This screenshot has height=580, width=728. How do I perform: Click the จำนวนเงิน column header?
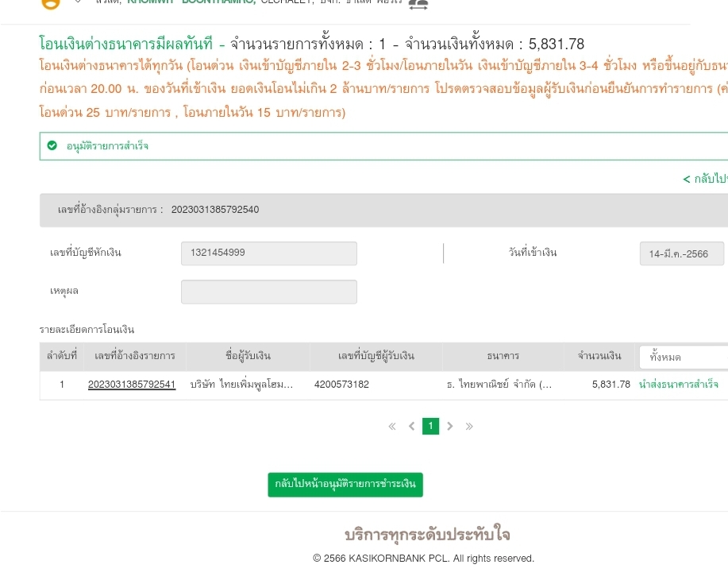click(x=599, y=356)
